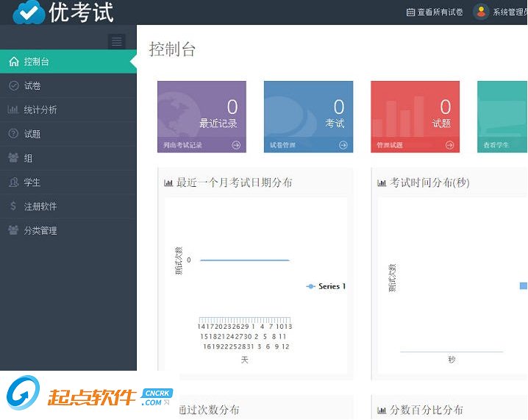Click the 秒 axis label

[452, 360]
